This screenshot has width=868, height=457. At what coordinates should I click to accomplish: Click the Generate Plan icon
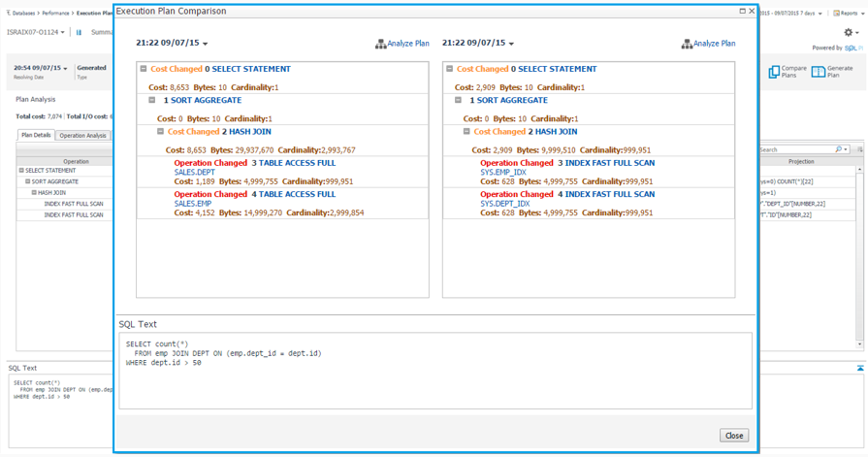(819, 73)
